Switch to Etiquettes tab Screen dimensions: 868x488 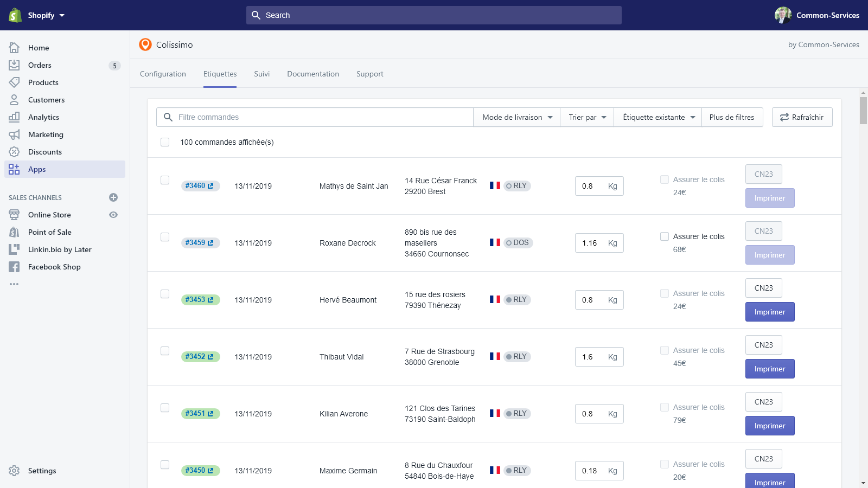click(220, 74)
